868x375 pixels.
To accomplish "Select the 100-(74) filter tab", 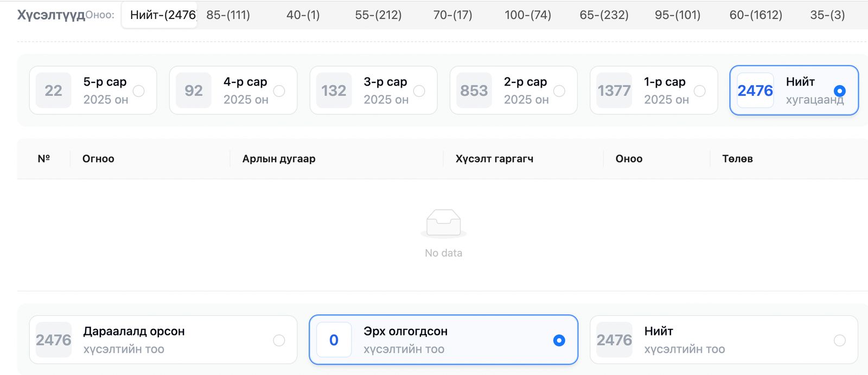I will point(527,15).
